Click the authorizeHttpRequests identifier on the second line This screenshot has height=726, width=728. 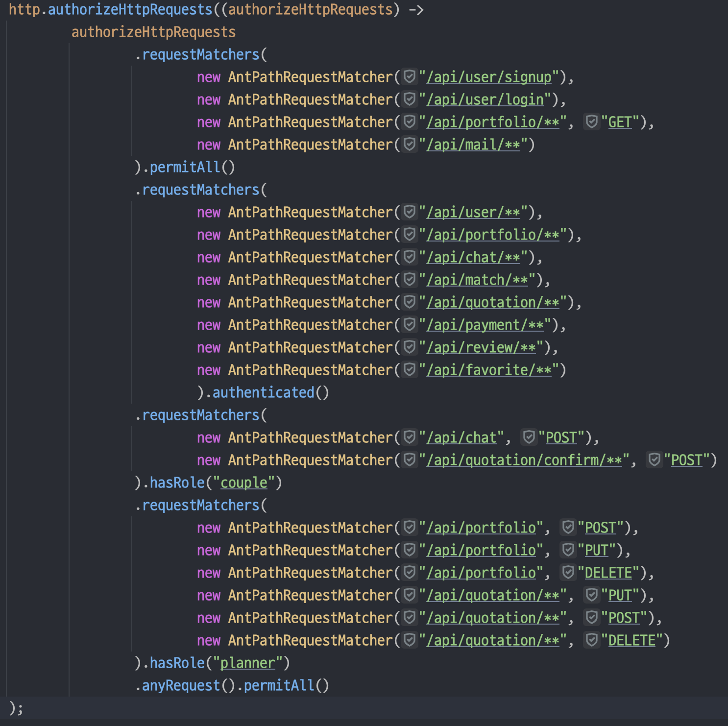point(153,32)
